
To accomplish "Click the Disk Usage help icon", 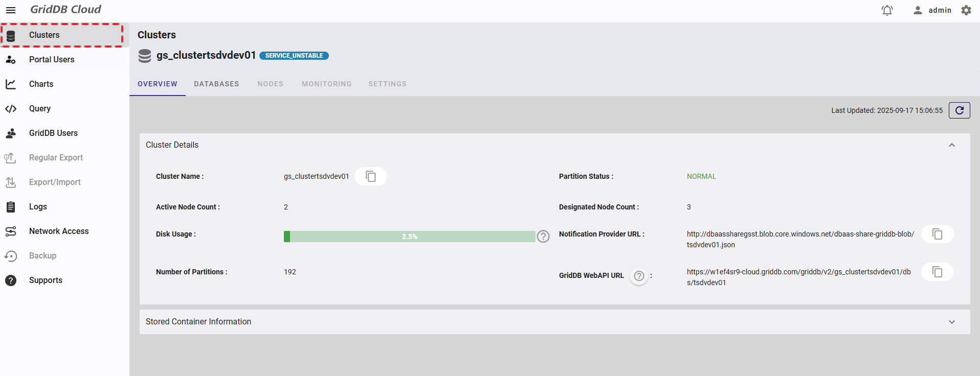I will pos(543,237).
